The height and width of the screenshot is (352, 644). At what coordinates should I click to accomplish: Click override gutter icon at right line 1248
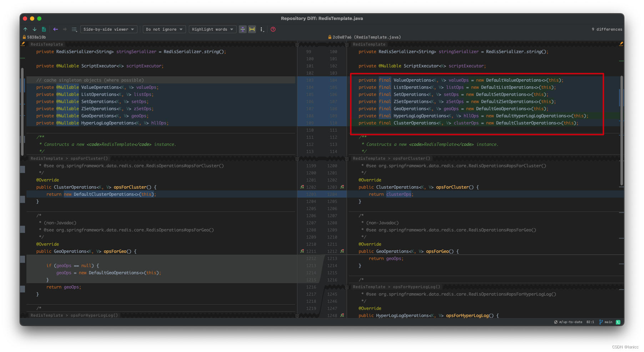coord(342,315)
